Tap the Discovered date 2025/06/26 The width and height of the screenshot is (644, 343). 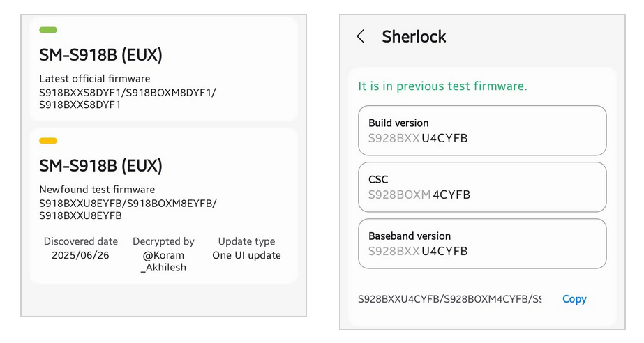click(80, 255)
